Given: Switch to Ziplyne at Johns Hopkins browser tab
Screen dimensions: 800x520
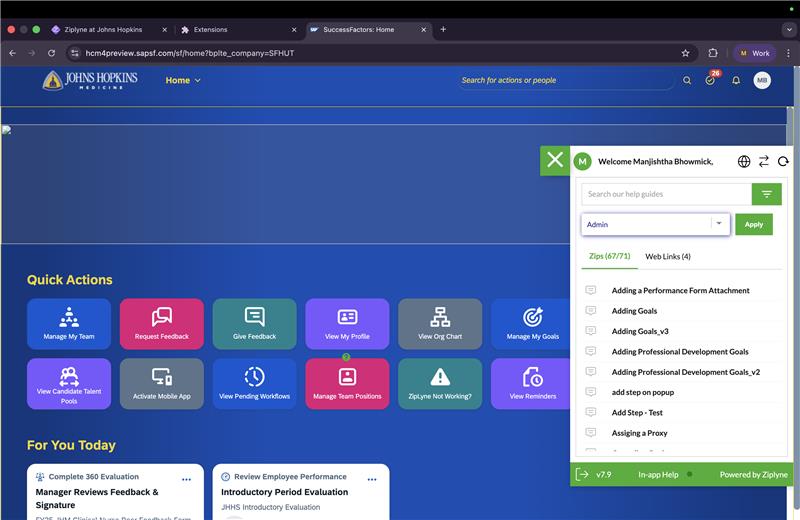Looking at the screenshot, I should pyautogui.click(x=110, y=30).
